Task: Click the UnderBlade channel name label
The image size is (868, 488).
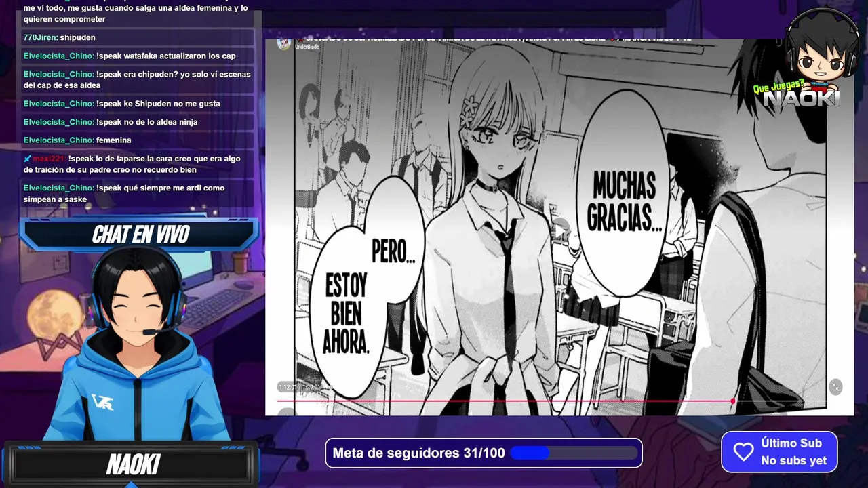Action: pos(307,47)
